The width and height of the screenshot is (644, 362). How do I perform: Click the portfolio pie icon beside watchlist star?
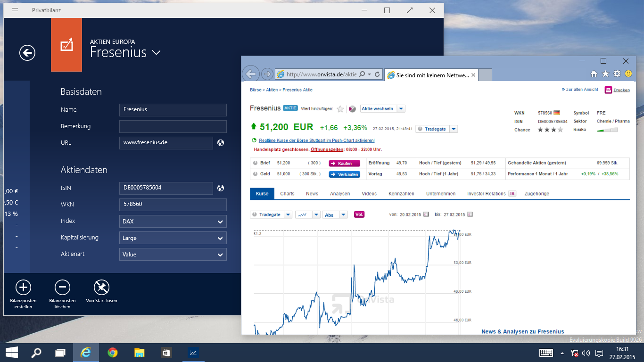[352, 109]
